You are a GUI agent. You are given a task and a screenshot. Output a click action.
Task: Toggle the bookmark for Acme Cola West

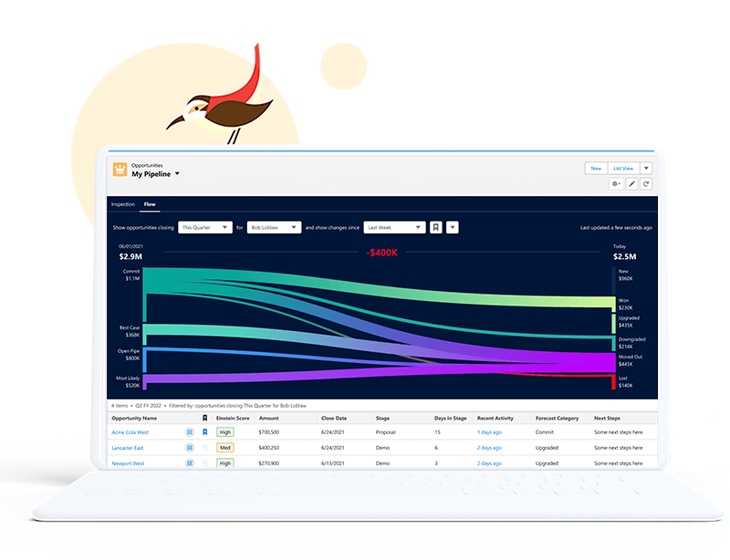click(204, 432)
